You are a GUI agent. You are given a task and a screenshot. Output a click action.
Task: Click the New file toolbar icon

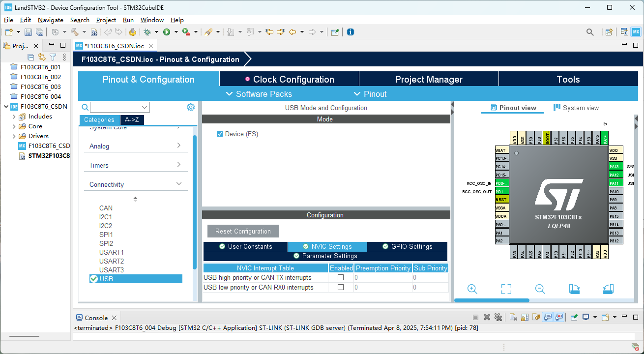click(x=9, y=32)
